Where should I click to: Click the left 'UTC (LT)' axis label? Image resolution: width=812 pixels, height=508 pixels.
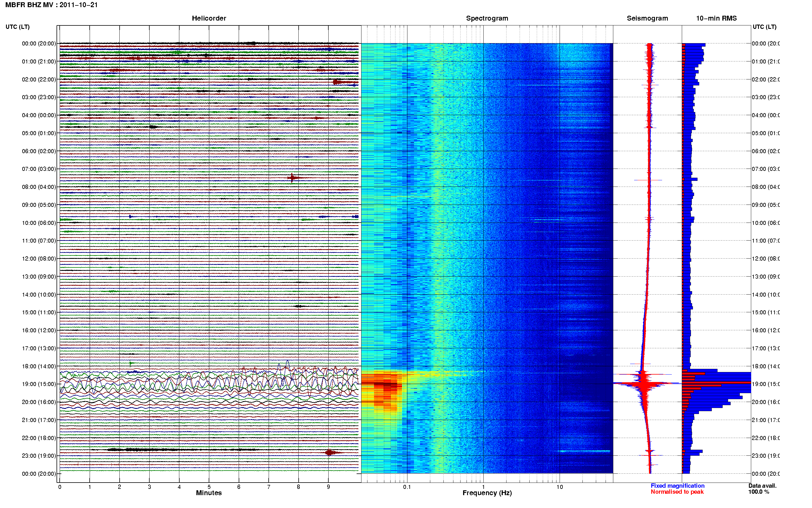[x=17, y=27]
